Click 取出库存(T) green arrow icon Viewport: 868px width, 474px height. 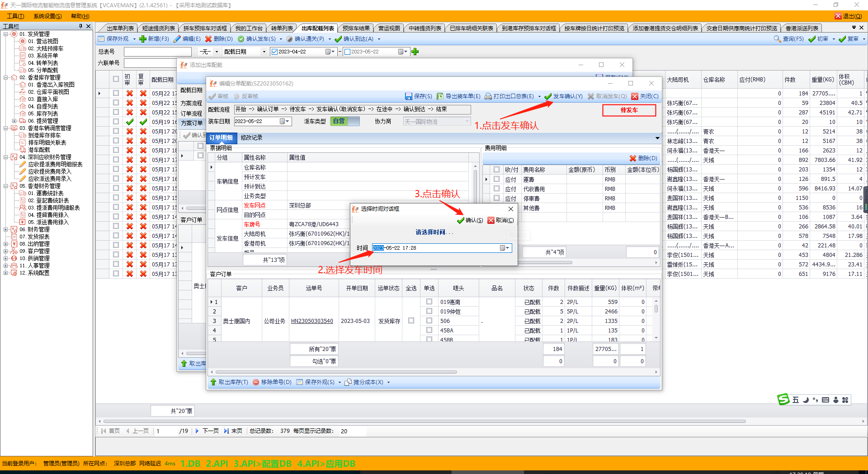coord(213,382)
